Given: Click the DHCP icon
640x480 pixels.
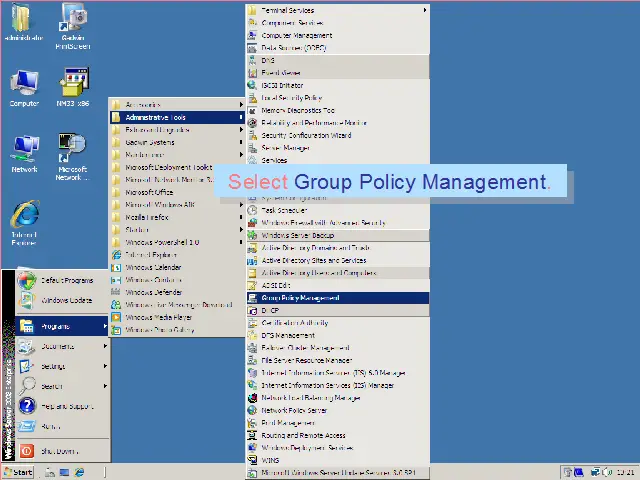Looking at the screenshot, I should click(253, 311).
